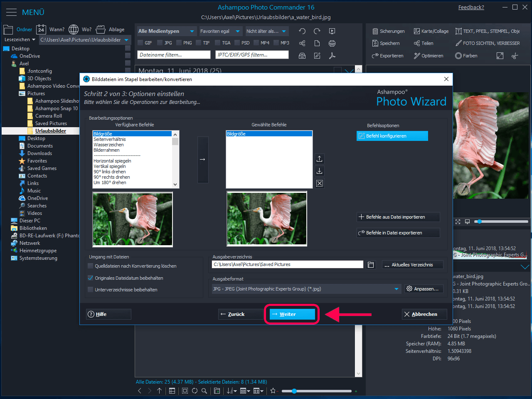This screenshot has width=532, height=399.
Task: Click the rotate left (undo arrow) toolbar icon
Action: tap(302, 31)
